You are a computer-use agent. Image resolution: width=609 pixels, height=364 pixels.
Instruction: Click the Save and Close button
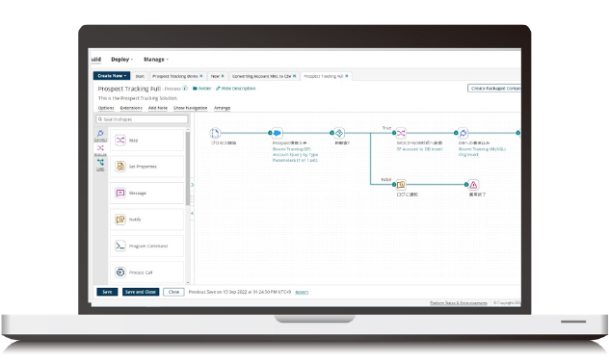[141, 292]
